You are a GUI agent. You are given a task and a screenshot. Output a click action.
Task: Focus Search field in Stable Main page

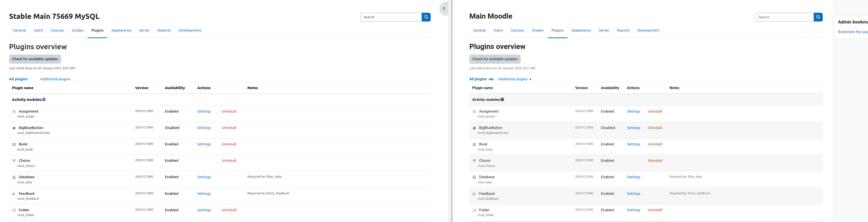click(x=391, y=17)
